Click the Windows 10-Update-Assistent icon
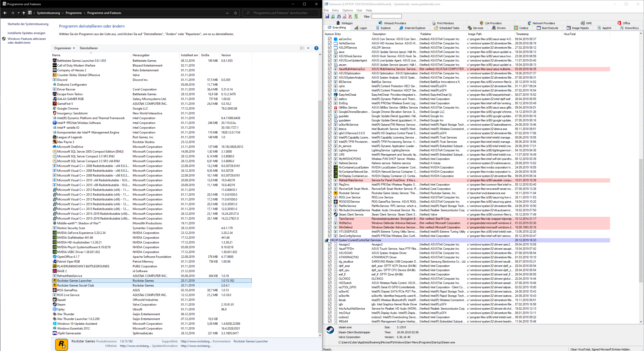The width and height of the screenshot is (644, 351). click(x=55, y=324)
